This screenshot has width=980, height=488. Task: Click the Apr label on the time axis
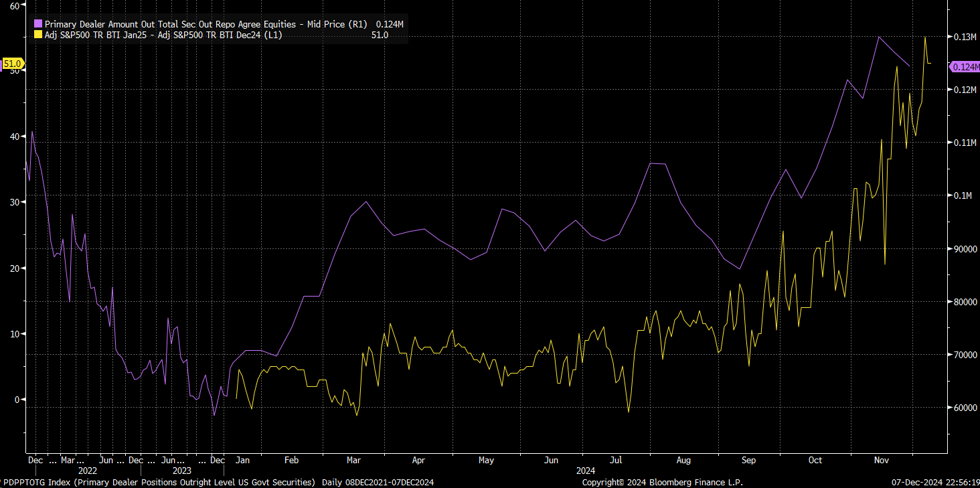tap(418, 461)
